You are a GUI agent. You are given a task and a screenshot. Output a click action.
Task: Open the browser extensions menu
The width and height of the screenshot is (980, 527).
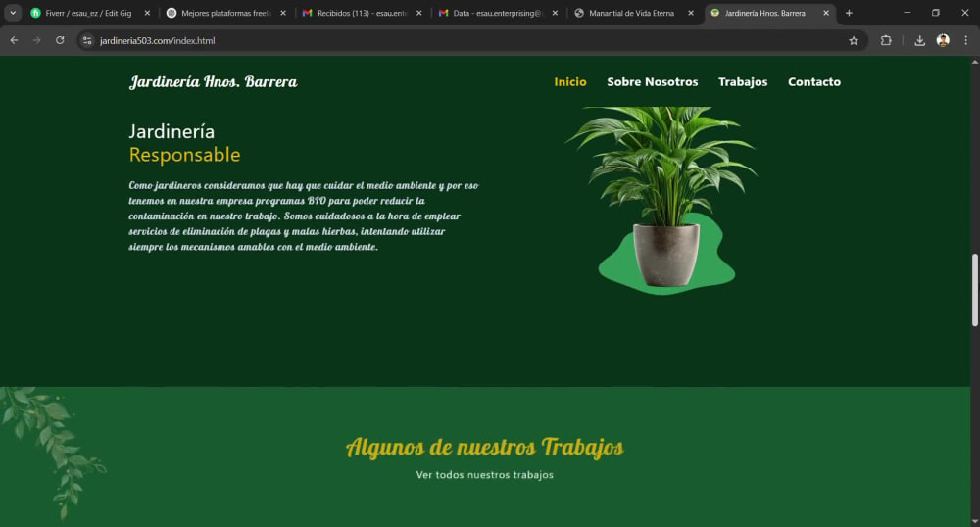[x=886, y=40]
